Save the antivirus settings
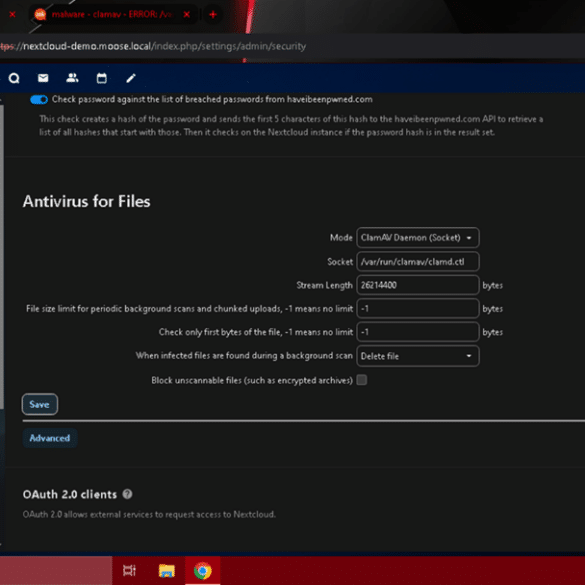The height and width of the screenshot is (585, 585). click(x=40, y=404)
